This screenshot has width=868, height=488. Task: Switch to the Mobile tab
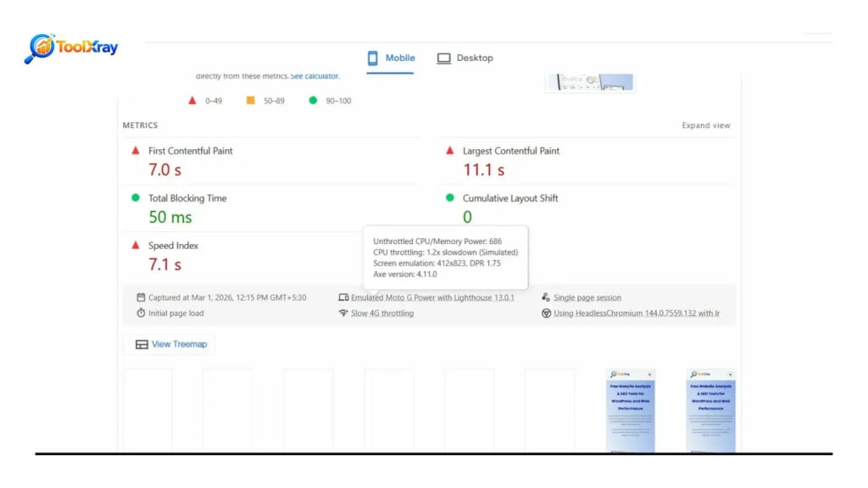tap(391, 58)
